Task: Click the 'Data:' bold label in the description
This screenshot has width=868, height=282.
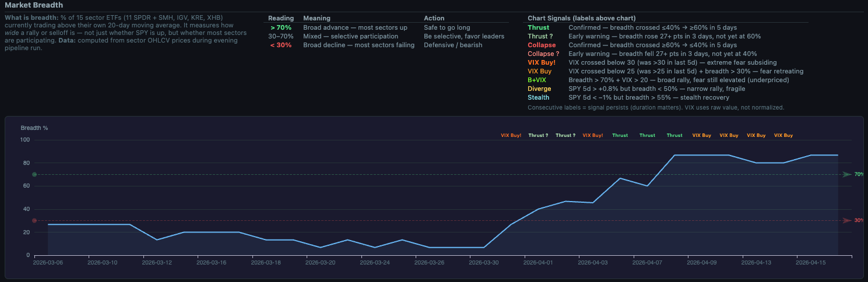Action: [x=67, y=40]
